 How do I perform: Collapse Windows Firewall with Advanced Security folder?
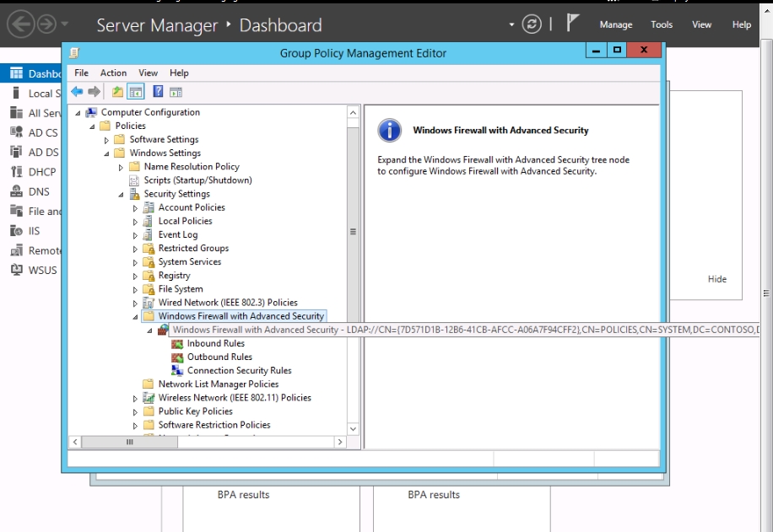click(x=135, y=317)
